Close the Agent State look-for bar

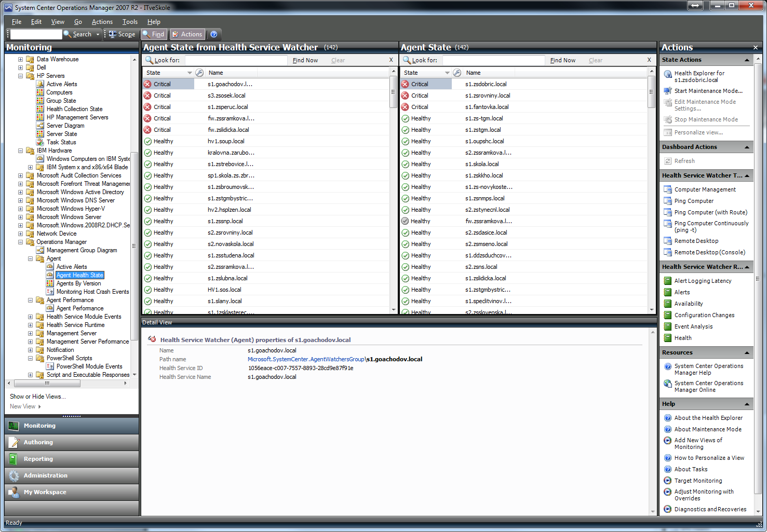coord(649,60)
